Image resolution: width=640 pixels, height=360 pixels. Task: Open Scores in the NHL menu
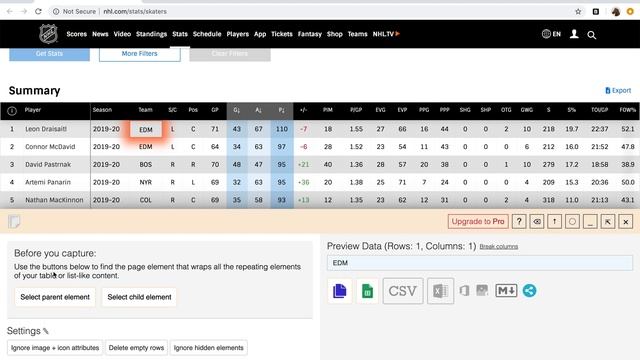pos(77,34)
